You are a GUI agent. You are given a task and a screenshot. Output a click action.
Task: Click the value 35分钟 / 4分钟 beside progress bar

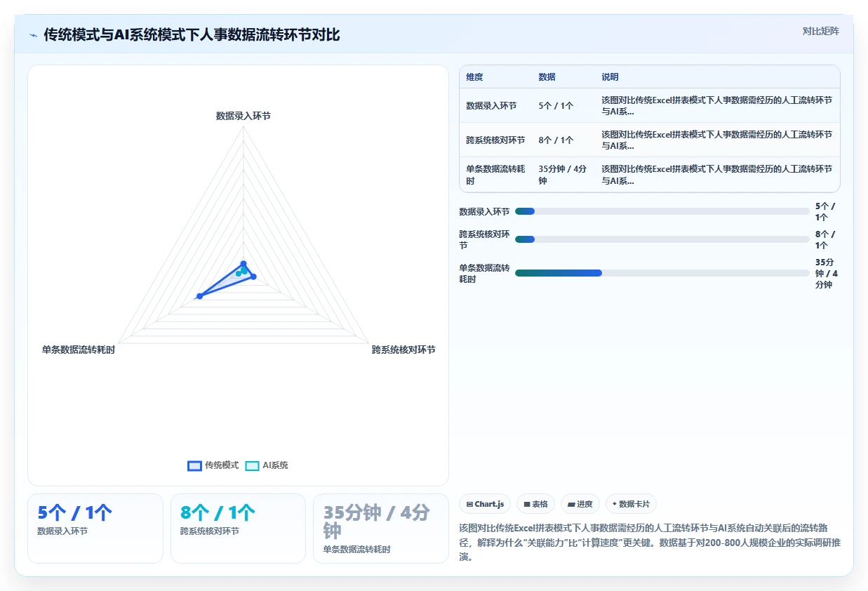(826, 273)
